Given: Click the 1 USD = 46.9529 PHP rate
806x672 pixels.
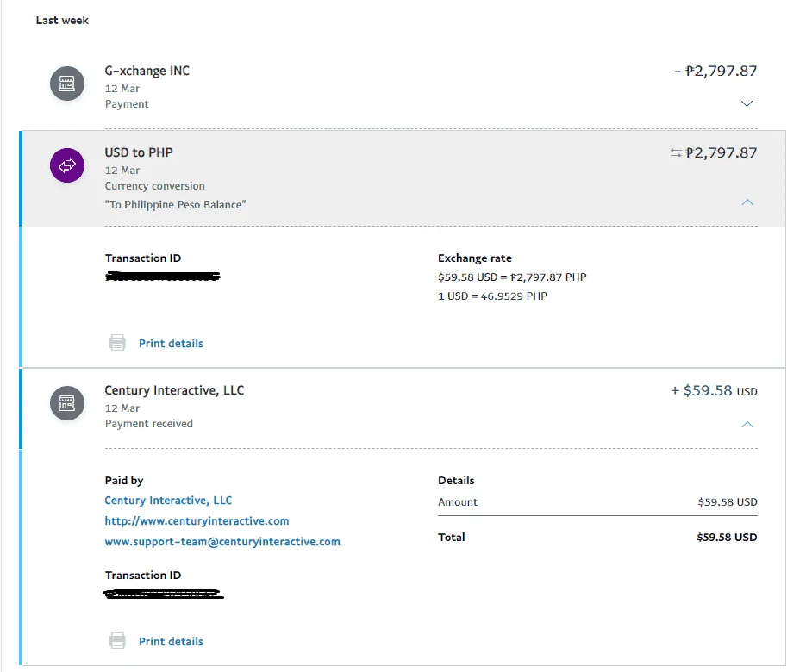Looking at the screenshot, I should coord(492,296).
